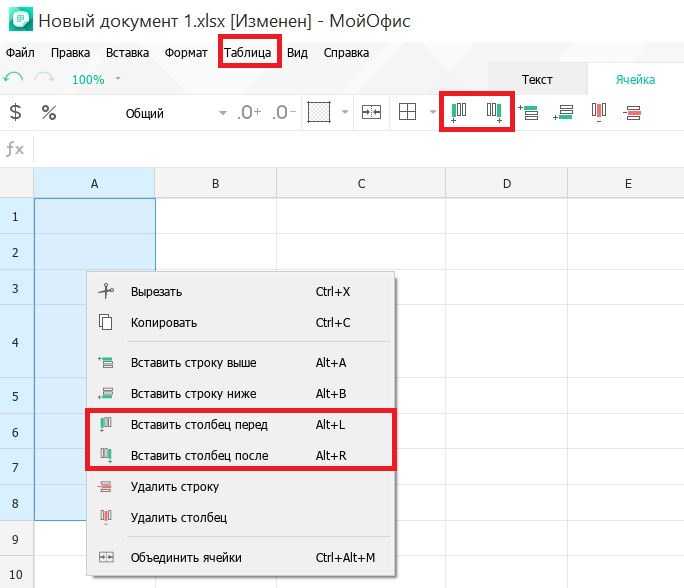Click the delete column toolbar icon
Image resolution: width=684 pixels, height=588 pixels.
pos(598,112)
